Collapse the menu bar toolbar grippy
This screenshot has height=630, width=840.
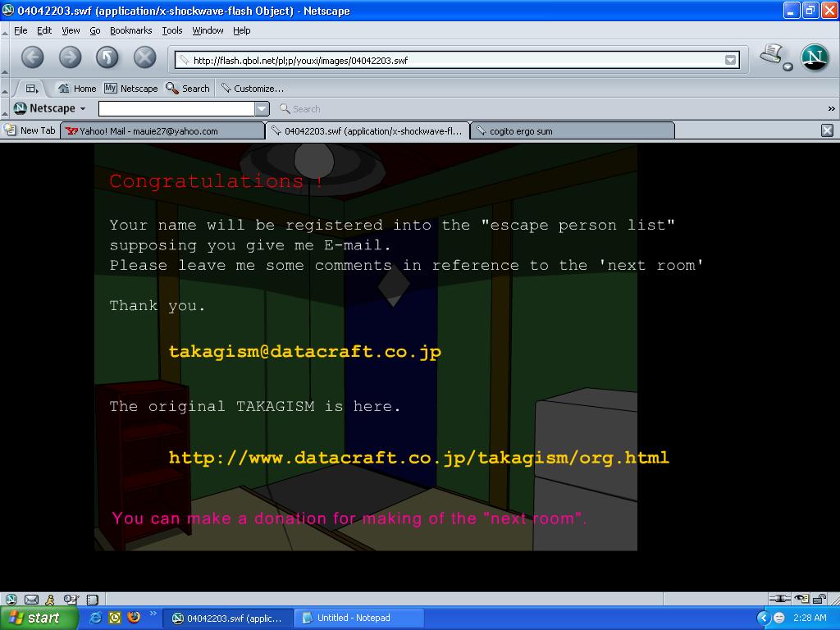pos(5,31)
